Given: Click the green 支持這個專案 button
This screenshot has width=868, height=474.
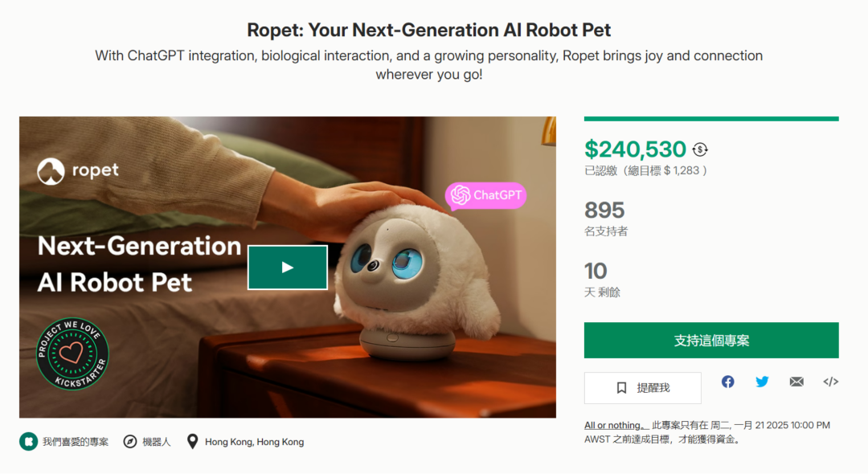Looking at the screenshot, I should [x=711, y=340].
